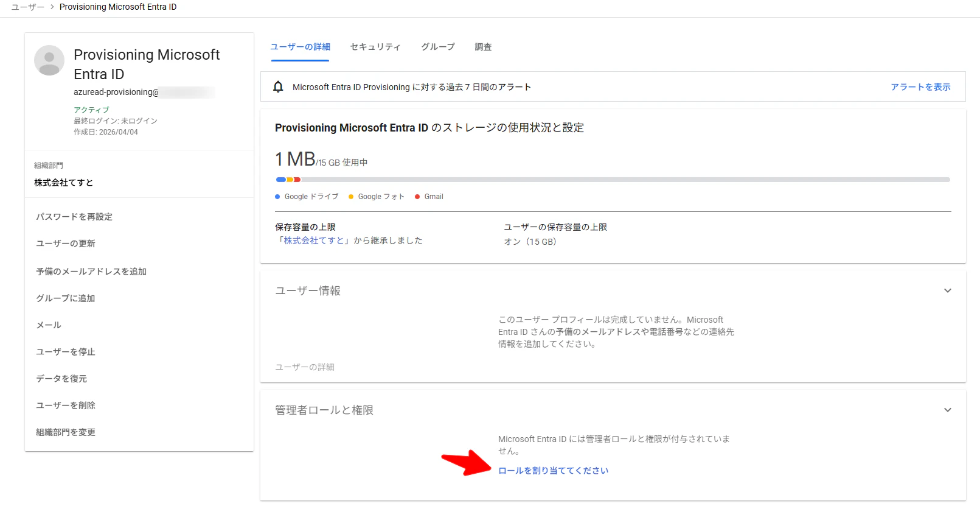Click the blue Google ドライブ legend dot
Screen dimensions: 980x506
[x=277, y=197]
